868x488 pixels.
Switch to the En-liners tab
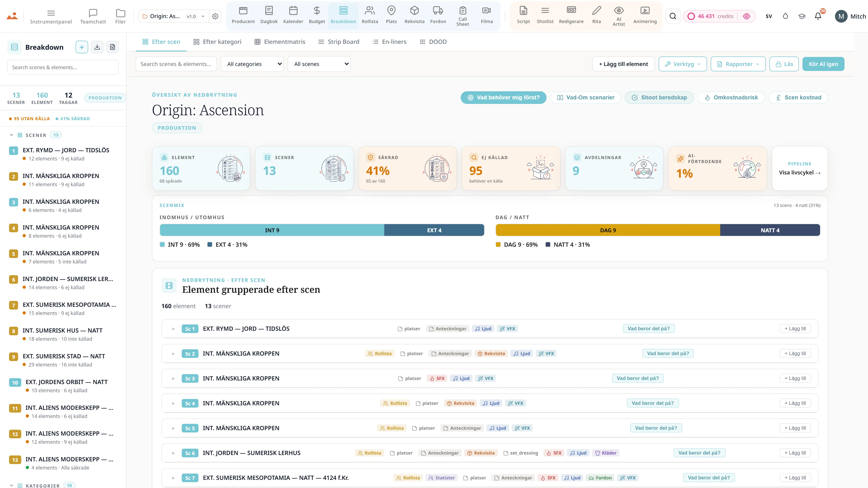[389, 42]
